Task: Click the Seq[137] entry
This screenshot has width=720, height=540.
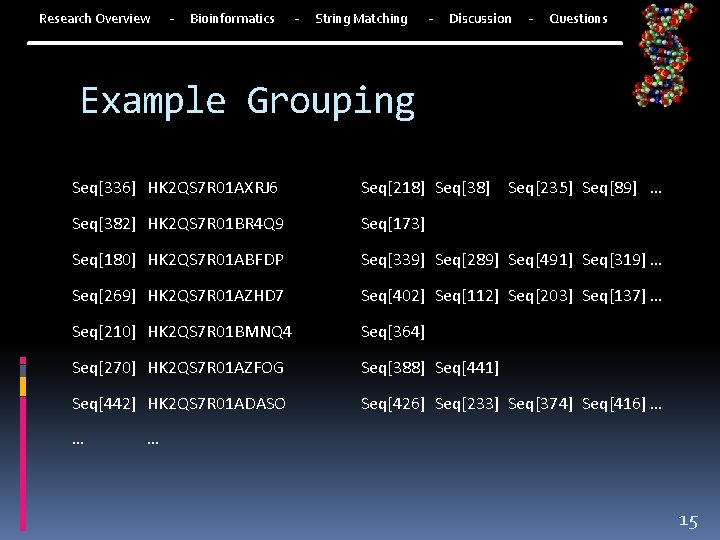Action: pyautogui.click(x=614, y=296)
